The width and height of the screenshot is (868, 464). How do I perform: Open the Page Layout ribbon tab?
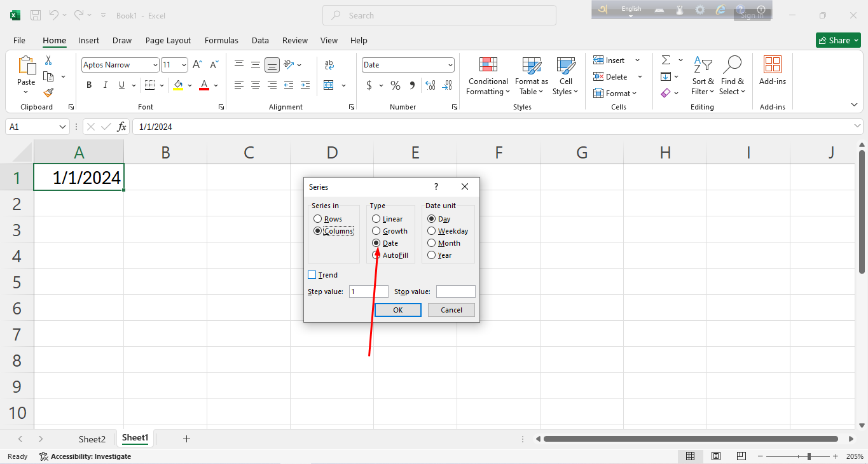pos(168,40)
